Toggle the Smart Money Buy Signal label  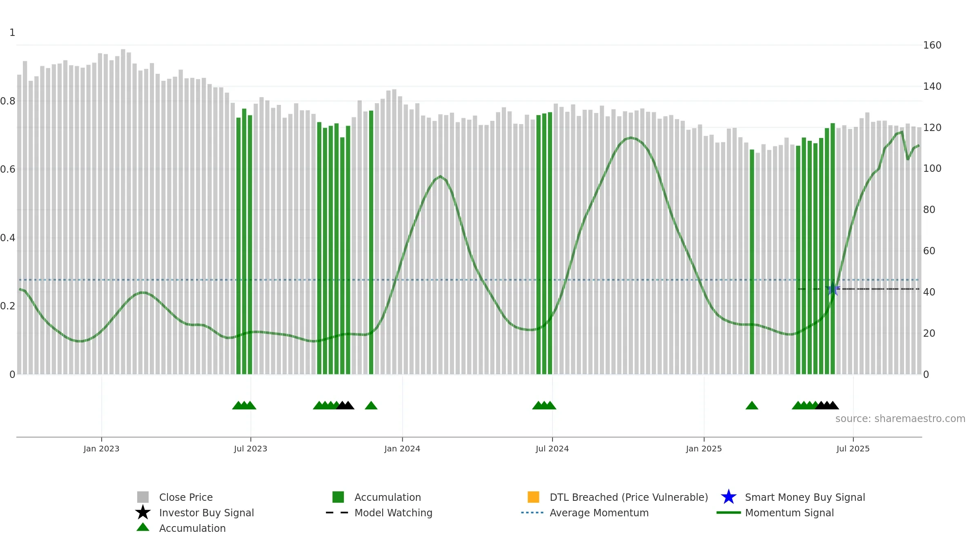[x=805, y=497]
